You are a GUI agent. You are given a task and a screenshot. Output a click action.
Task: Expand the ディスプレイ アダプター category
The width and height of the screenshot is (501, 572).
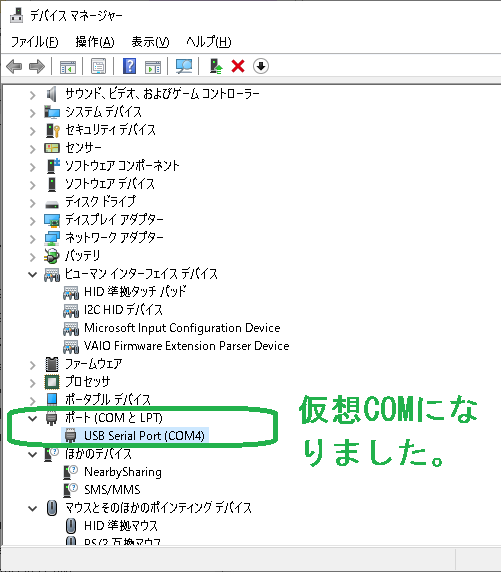(33, 221)
